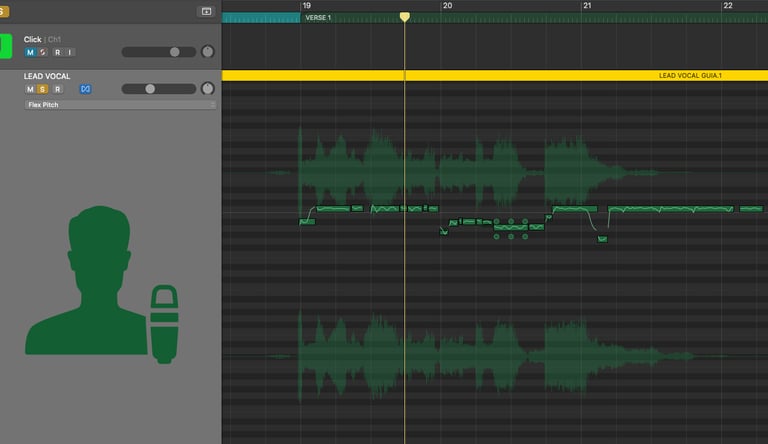
Task: Select the Click track name
Action: pyautogui.click(x=32, y=39)
